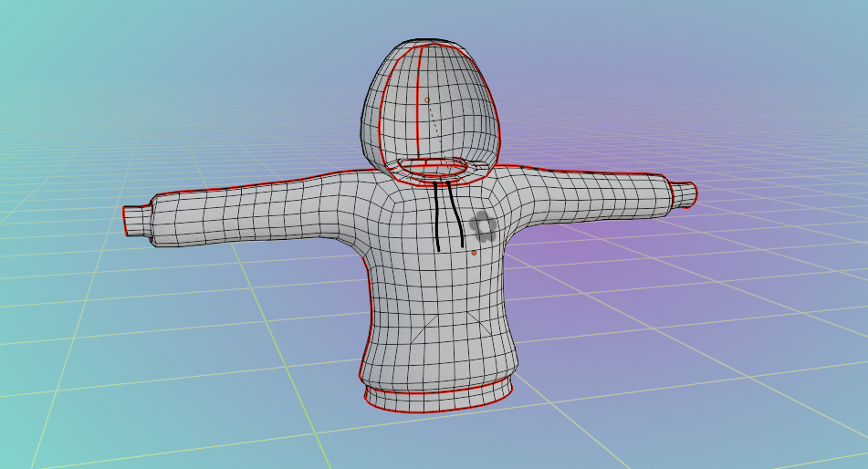The width and height of the screenshot is (868, 469).
Task: Select the orange origin point inside the hood
Action: pos(427,100)
